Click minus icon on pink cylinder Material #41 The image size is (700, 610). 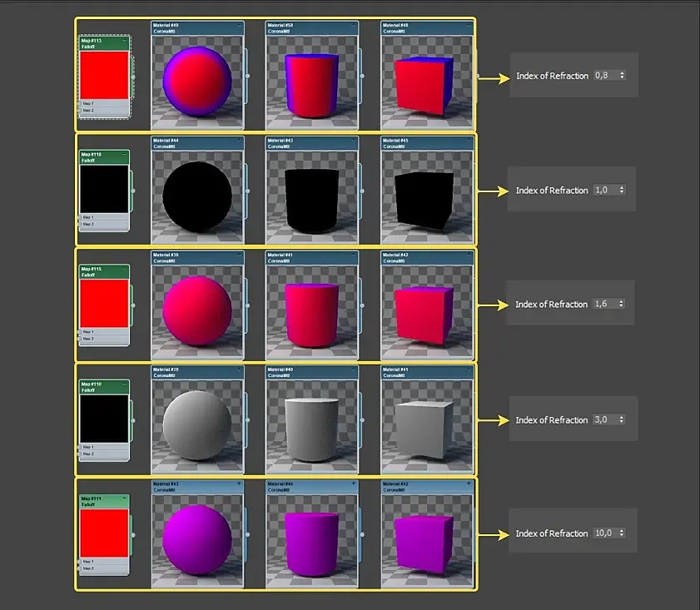click(354, 255)
